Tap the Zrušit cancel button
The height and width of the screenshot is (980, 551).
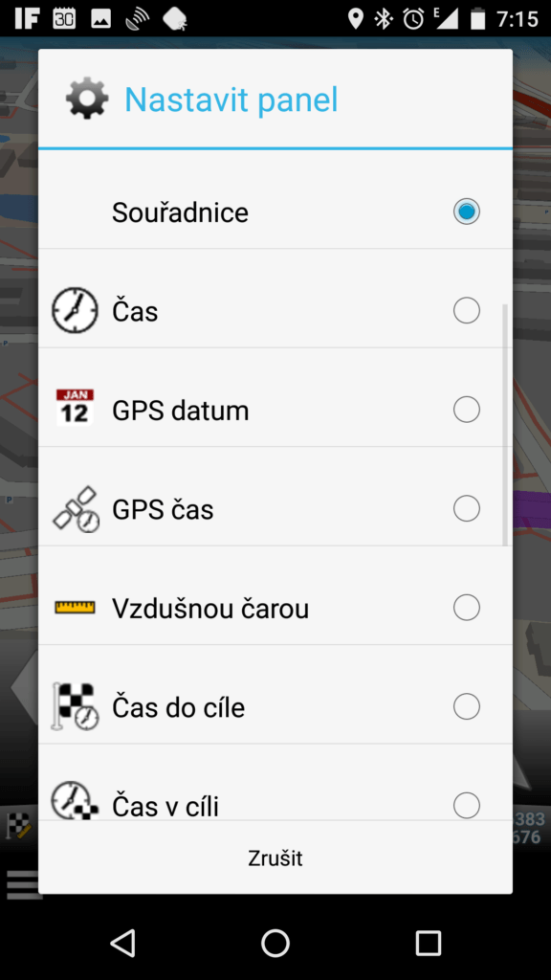275,857
